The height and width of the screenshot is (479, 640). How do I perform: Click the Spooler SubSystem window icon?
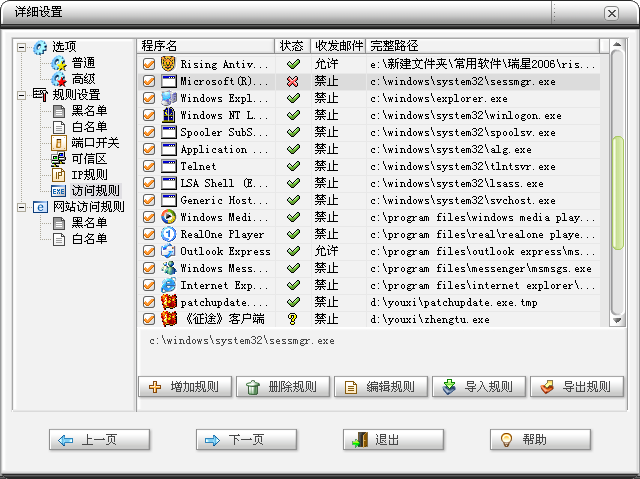pos(169,132)
